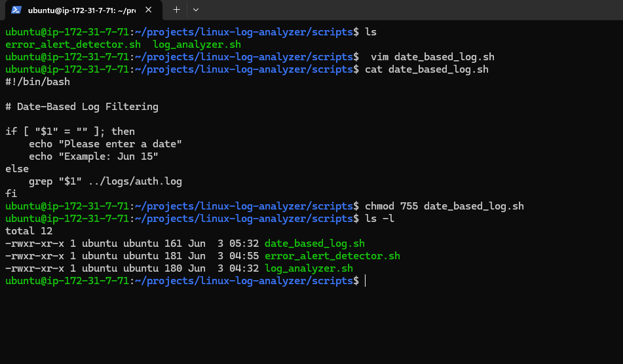
Task: Close the ubuntu terminal tab
Action: [148, 10]
